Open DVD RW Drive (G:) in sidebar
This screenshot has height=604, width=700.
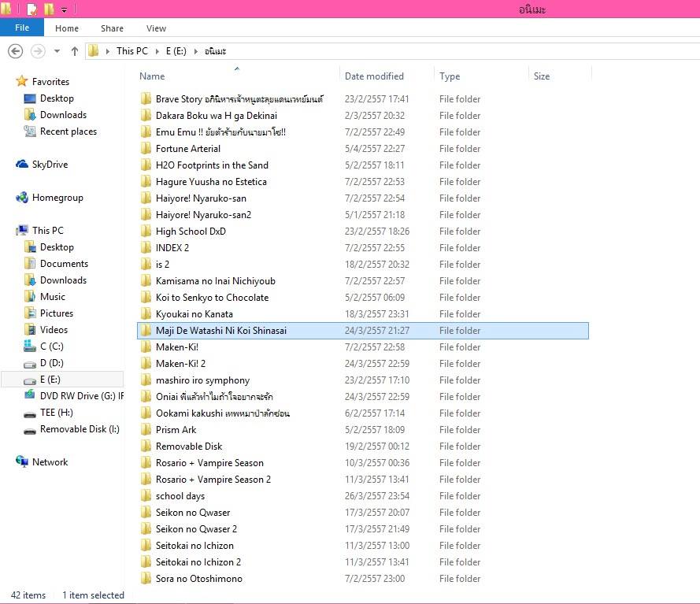pos(82,395)
